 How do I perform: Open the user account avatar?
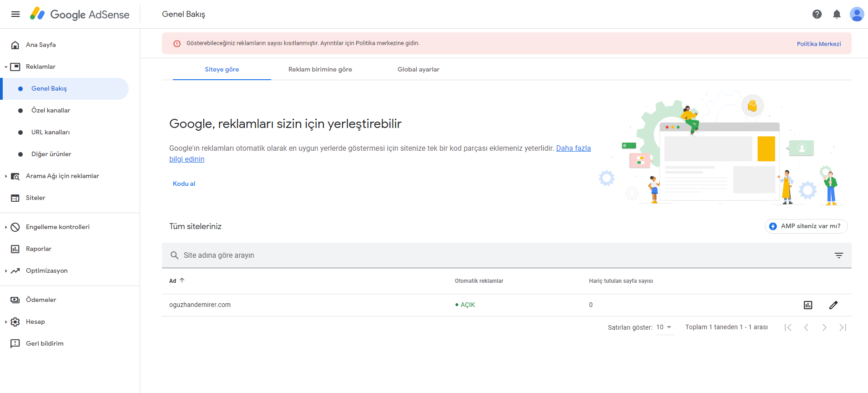(857, 14)
